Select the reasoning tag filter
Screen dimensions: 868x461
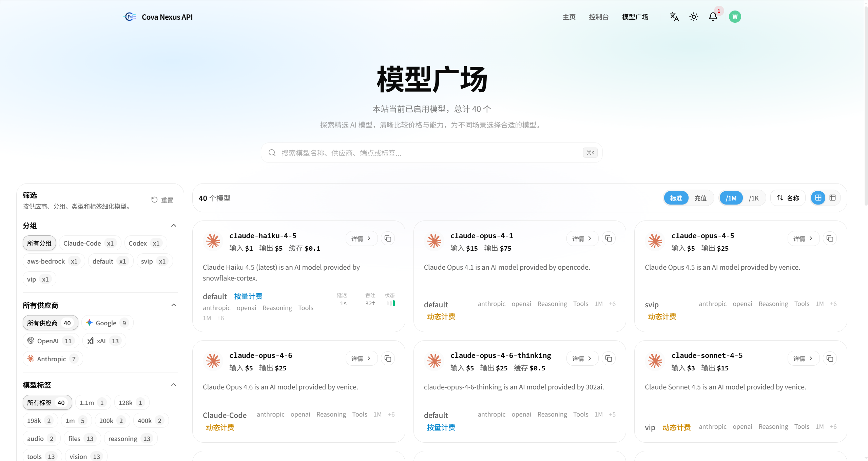click(130, 439)
